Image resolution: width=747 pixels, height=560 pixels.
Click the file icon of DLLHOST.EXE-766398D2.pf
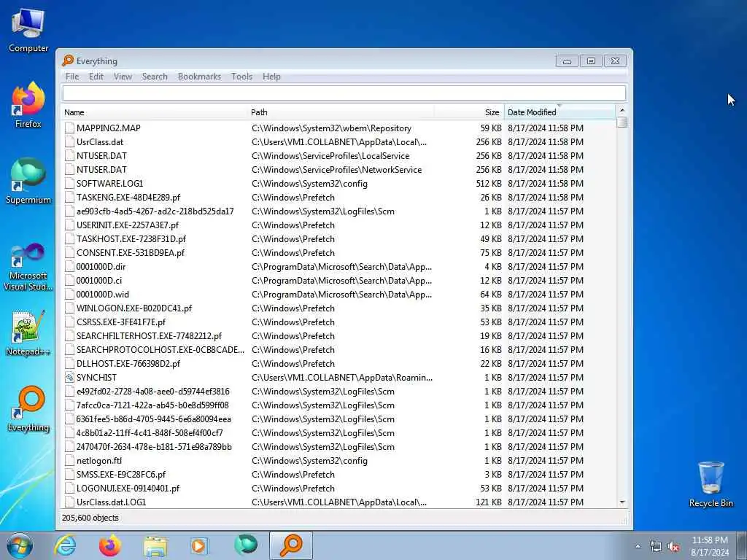click(x=69, y=364)
